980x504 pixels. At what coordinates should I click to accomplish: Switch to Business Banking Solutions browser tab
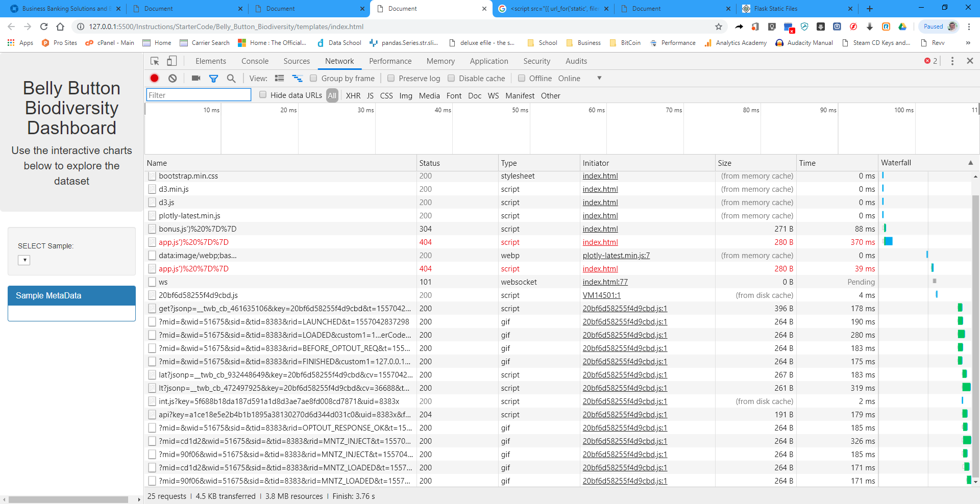coord(65,9)
